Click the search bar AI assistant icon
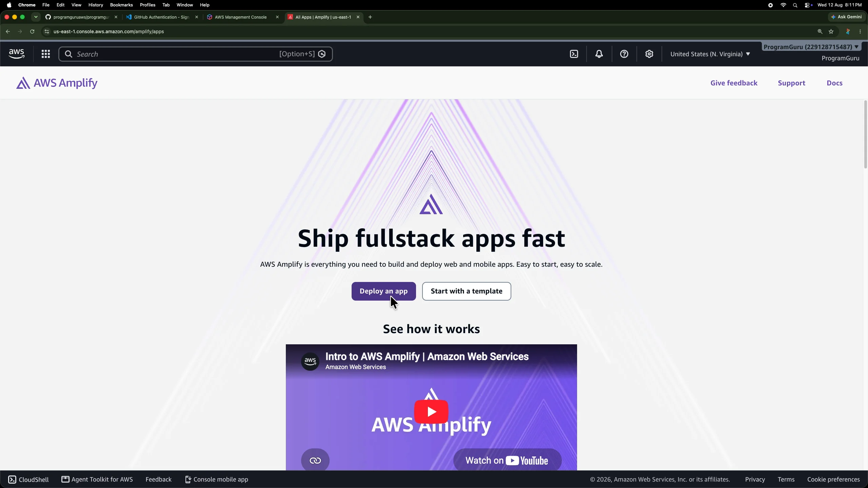868x488 pixels. [x=322, y=54]
